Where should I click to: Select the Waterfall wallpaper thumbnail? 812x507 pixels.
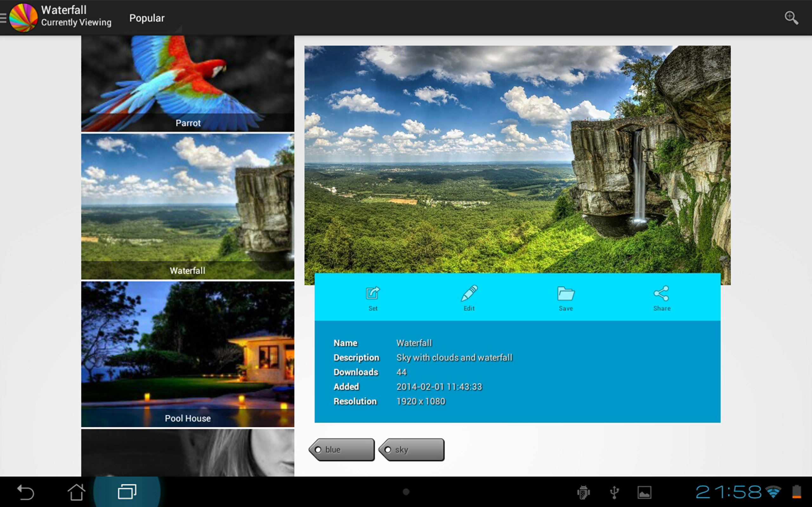point(187,206)
